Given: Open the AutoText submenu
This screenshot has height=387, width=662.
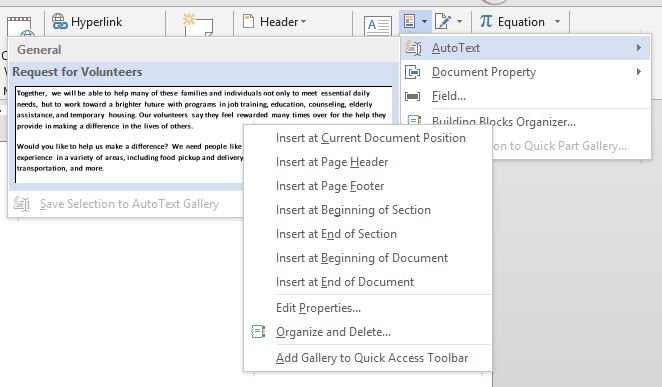Looking at the screenshot, I should tap(525, 48).
